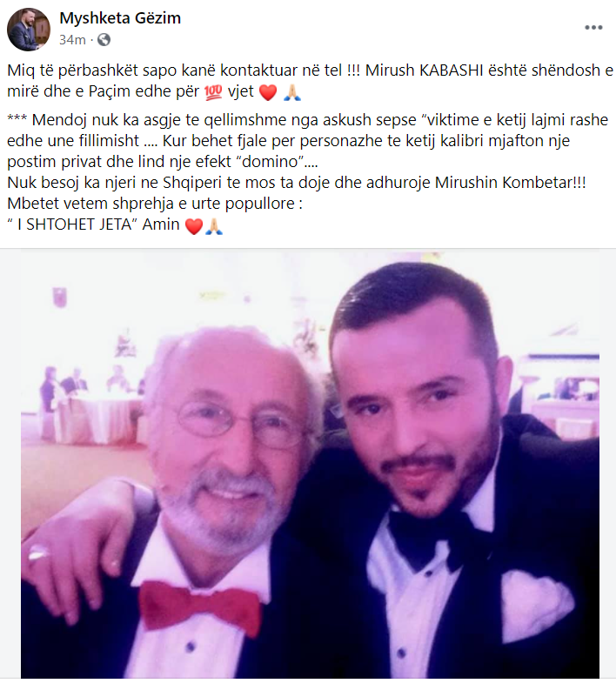The width and height of the screenshot is (616, 690).
Task: Click the red 100 emoji
Action: tap(213, 92)
